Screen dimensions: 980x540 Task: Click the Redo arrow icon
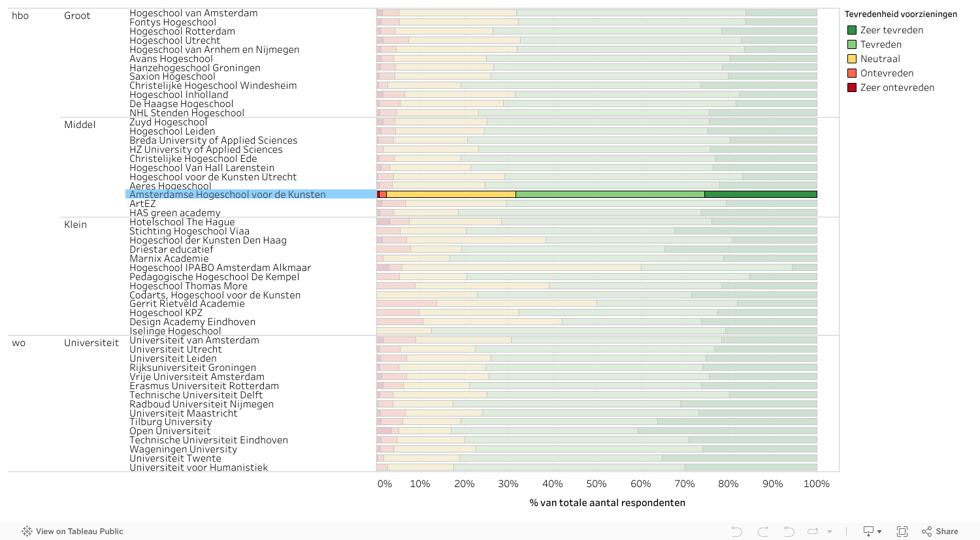[763, 532]
